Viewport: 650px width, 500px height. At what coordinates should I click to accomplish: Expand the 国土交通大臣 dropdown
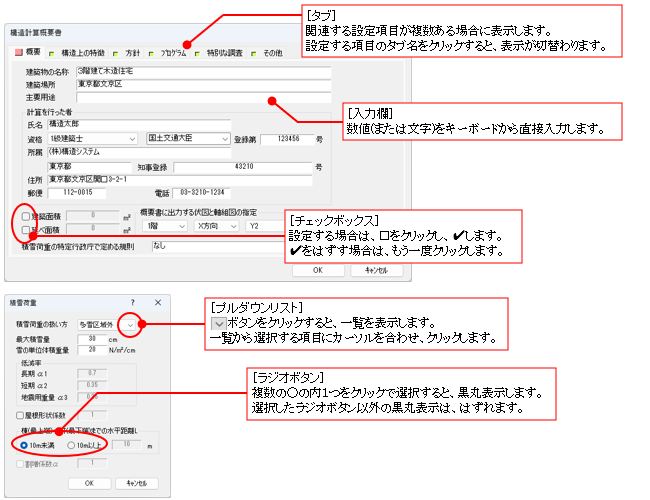188,138
